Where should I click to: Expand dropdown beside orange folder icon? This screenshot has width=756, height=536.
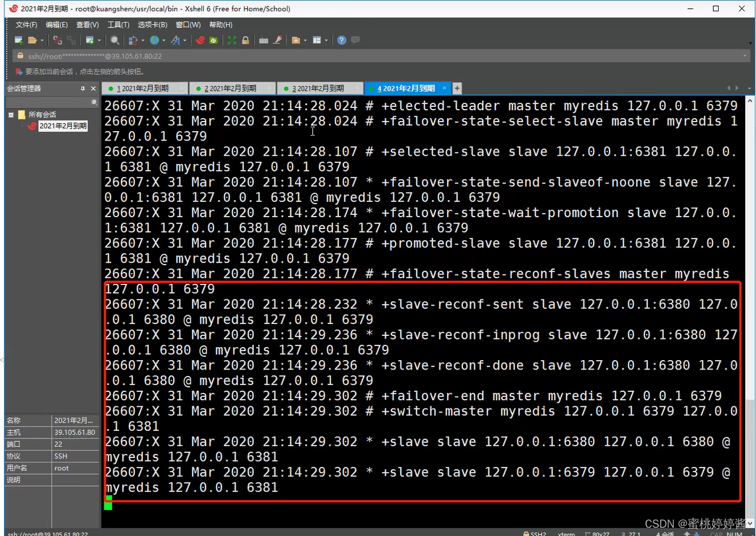(x=305, y=40)
